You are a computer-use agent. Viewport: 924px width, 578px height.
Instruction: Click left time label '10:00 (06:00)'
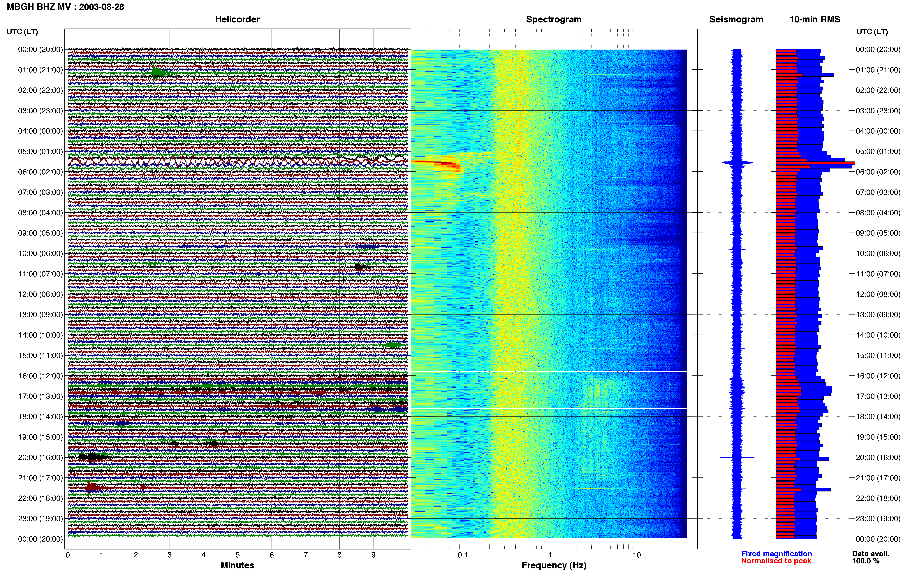(40, 253)
